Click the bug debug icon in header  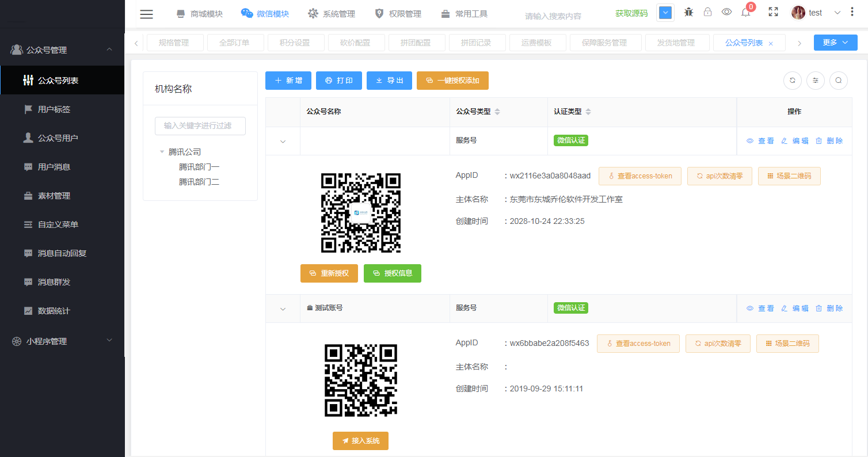coord(688,12)
